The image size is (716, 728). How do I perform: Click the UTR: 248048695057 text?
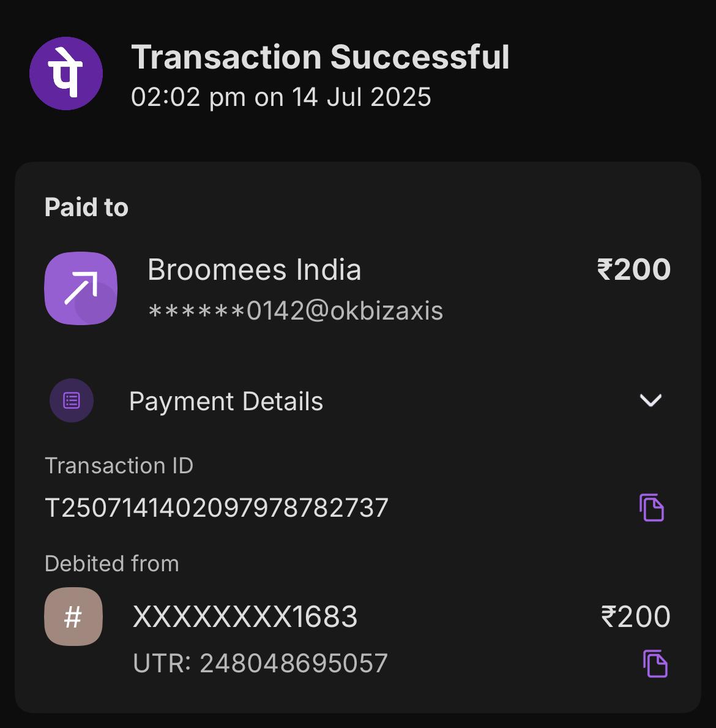click(260, 663)
